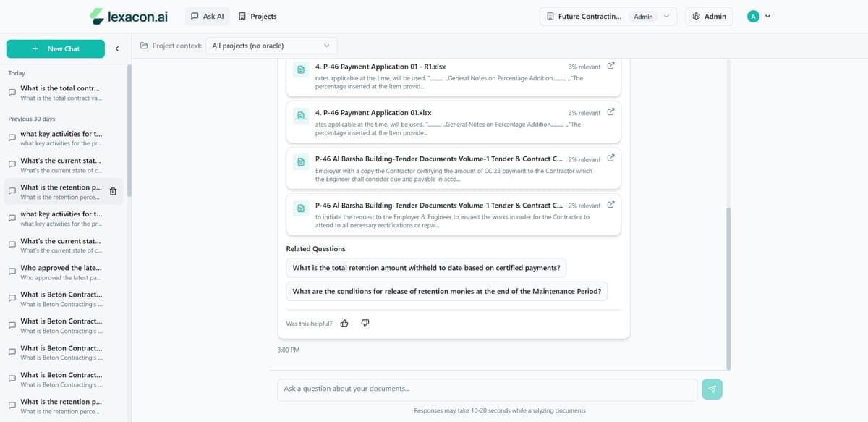
Task: Give thumbs down feedback on the response
Action: 365,323
